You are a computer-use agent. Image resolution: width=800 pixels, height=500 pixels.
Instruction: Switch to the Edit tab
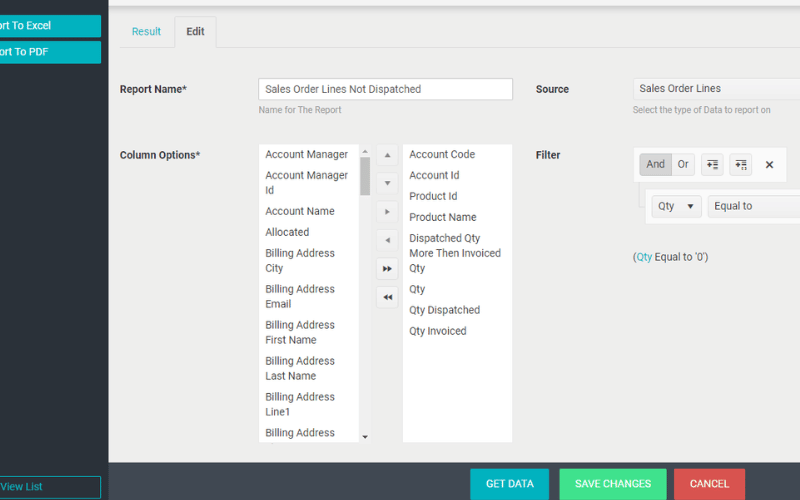195,32
